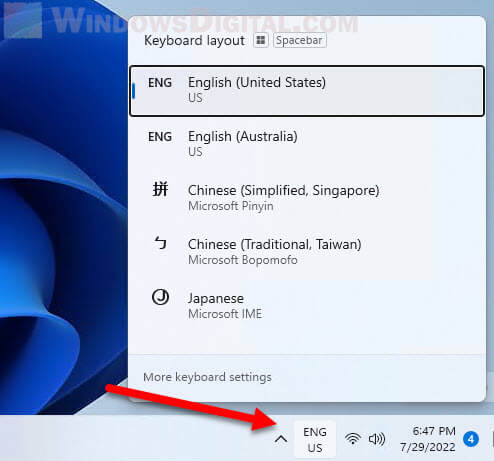Click the Bopomofo ㄅ icon
This screenshot has width=494, height=461.
tap(160, 243)
